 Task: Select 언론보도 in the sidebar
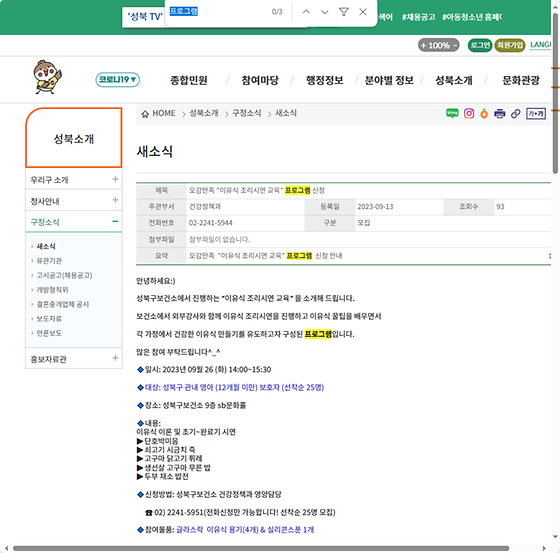point(49,333)
